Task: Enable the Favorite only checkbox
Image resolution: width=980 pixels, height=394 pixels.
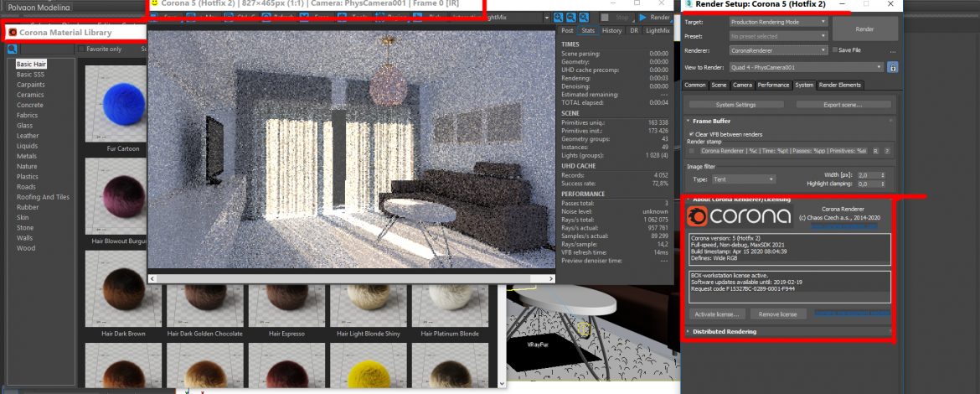Action: tap(81, 49)
